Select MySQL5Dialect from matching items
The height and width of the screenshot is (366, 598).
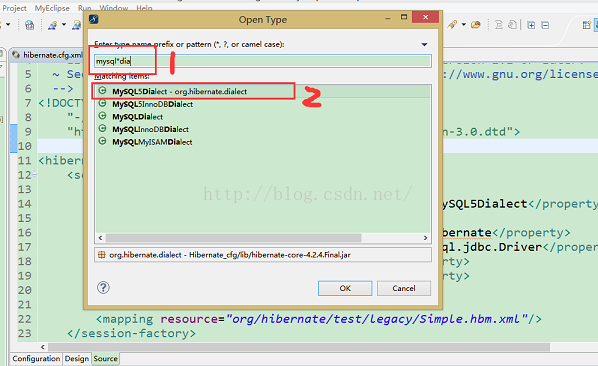click(263, 92)
